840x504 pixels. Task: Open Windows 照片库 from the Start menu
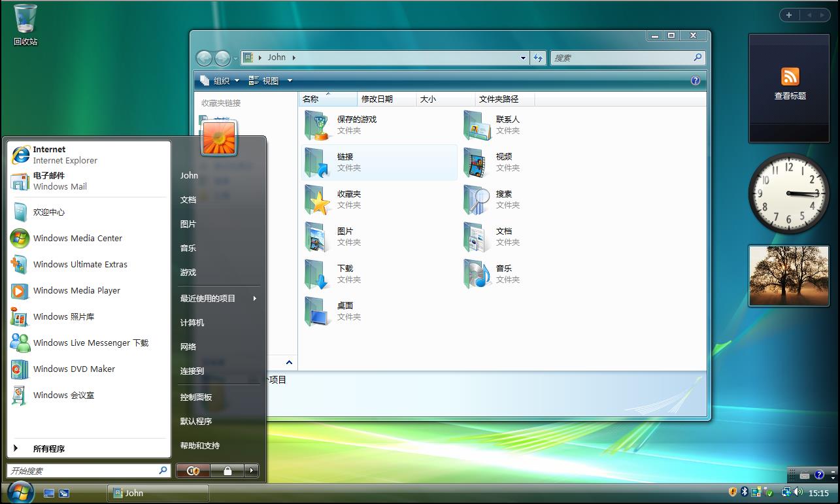64,316
